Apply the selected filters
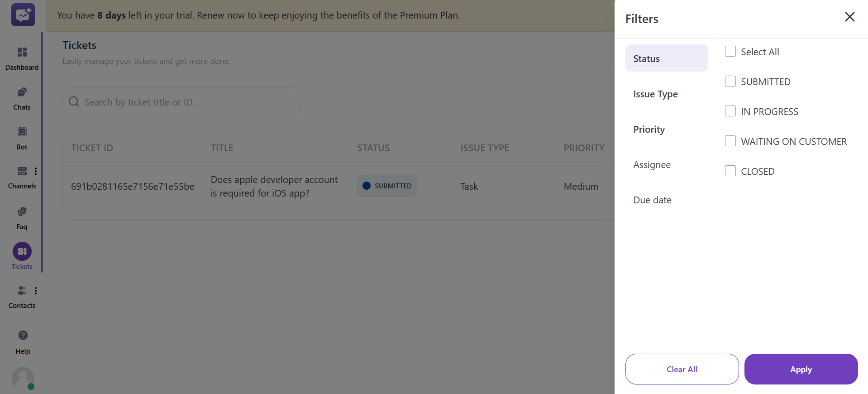Screen dimensions: 868x394 click(x=801, y=369)
